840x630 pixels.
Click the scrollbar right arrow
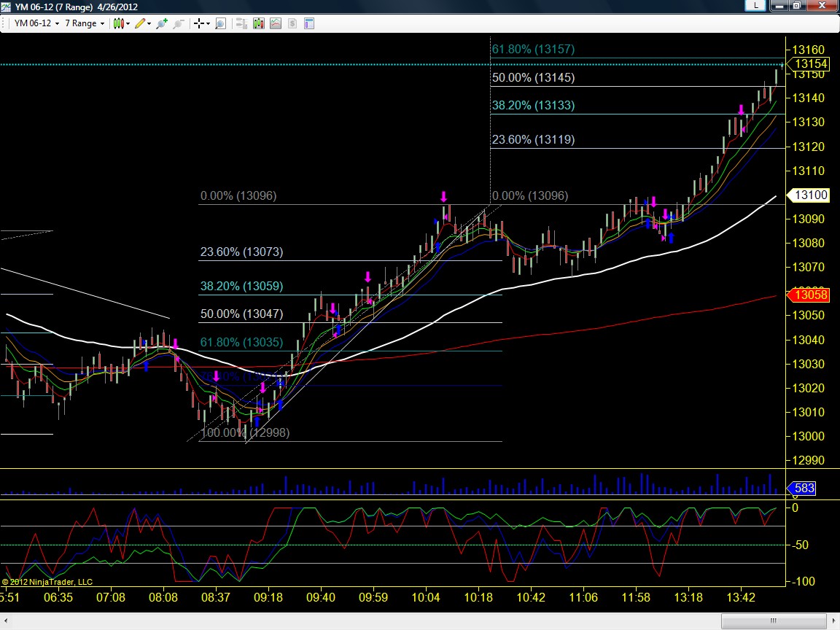click(833, 621)
